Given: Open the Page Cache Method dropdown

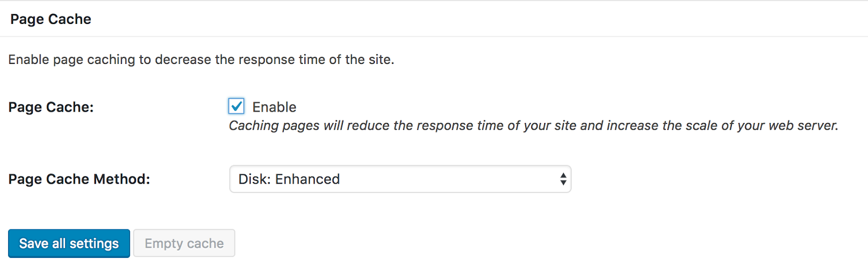Looking at the screenshot, I should coord(400,179).
